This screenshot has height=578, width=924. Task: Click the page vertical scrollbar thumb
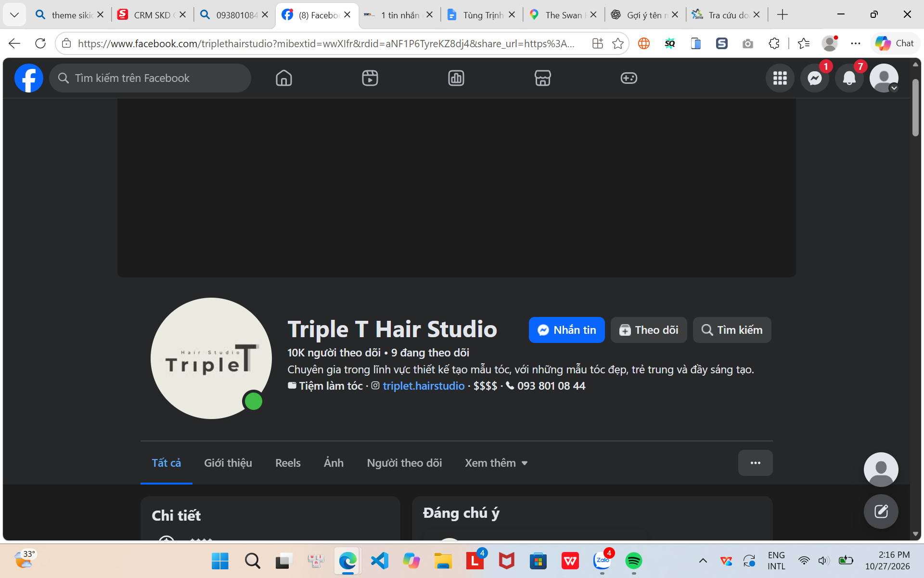click(915, 108)
